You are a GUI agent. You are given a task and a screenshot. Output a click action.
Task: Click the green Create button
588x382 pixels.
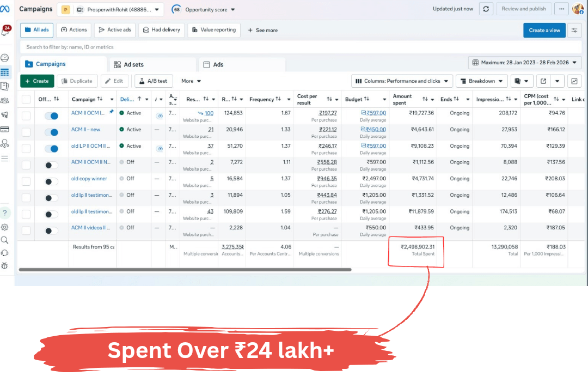pos(37,81)
